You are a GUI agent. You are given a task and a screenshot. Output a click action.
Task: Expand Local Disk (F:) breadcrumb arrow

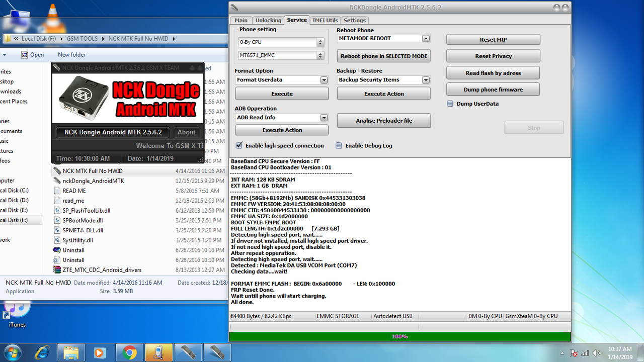(x=62, y=39)
